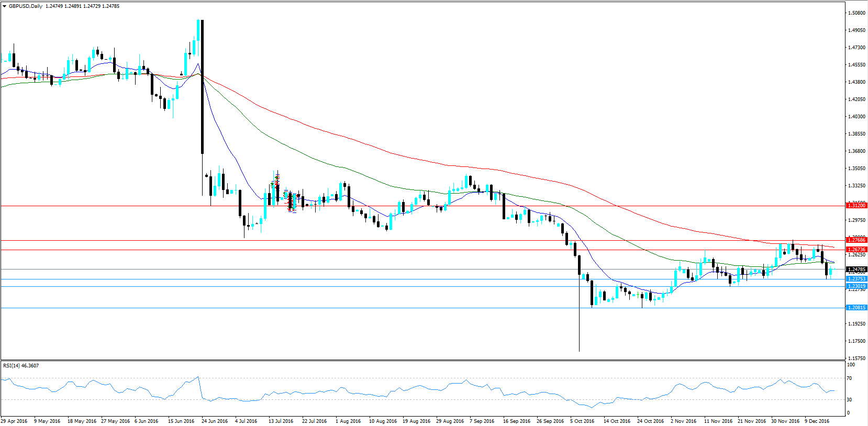Screen dimensions: 868x426
Task: Click the 30 Nov 2016 date label
Action: pyautogui.click(x=785, y=421)
